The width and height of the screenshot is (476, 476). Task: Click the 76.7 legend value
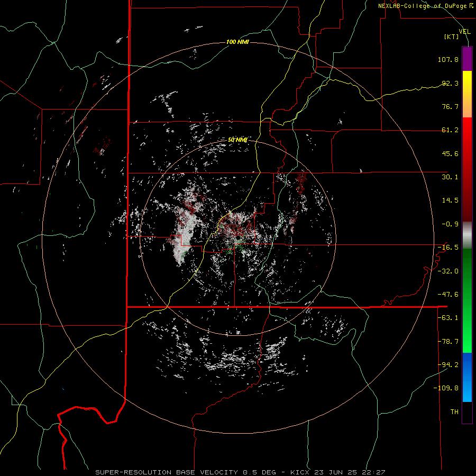coord(450,106)
